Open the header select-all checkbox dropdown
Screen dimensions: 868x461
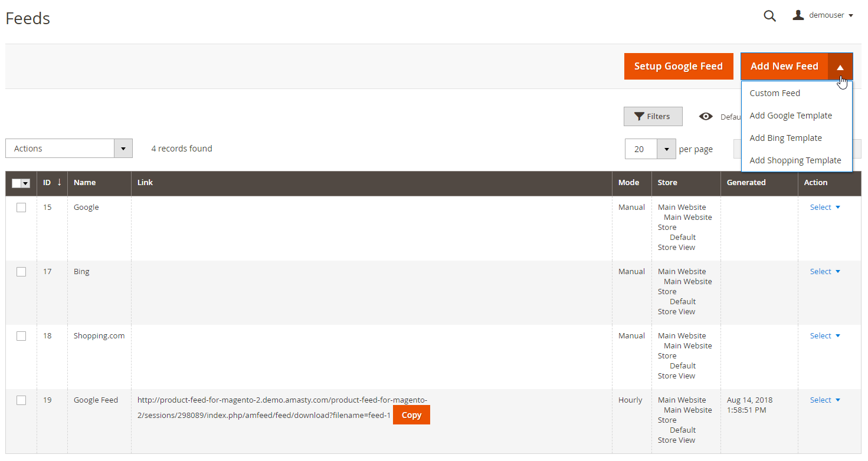25,183
